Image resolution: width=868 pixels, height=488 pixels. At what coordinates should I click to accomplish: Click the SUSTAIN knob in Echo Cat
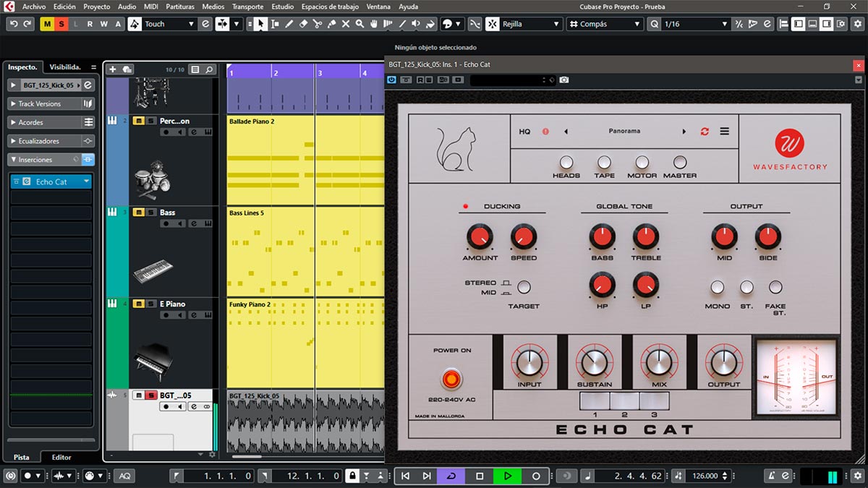(x=595, y=362)
